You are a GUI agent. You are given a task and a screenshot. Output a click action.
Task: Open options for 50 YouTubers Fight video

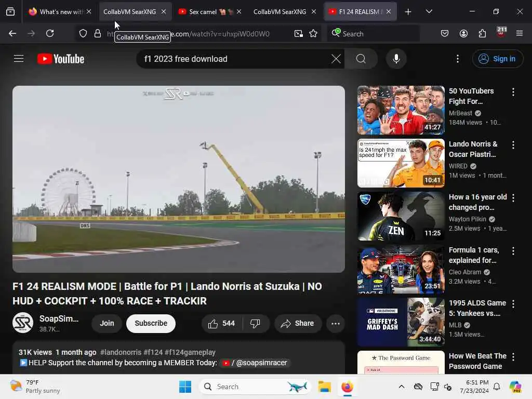(x=513, y=91)
